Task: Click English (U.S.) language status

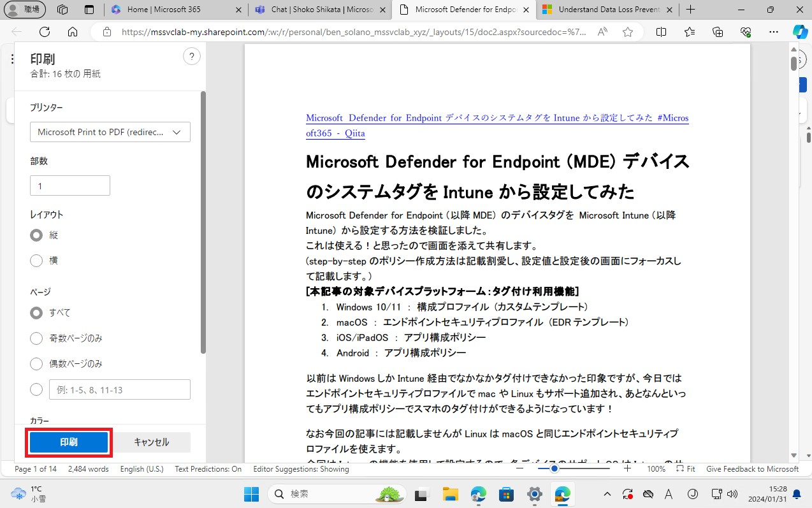Action: (x=141, y=468)
